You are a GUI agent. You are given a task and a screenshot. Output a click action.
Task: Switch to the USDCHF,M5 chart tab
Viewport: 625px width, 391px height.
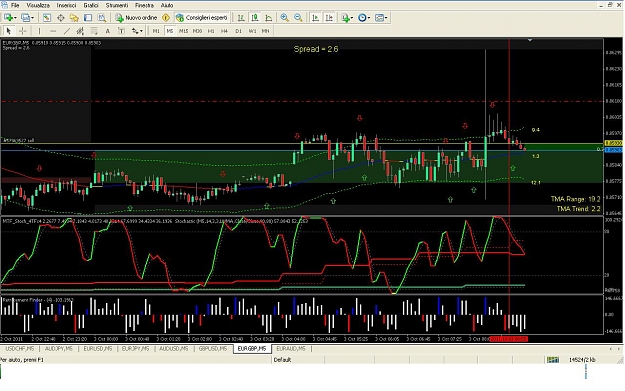point(20,349)
